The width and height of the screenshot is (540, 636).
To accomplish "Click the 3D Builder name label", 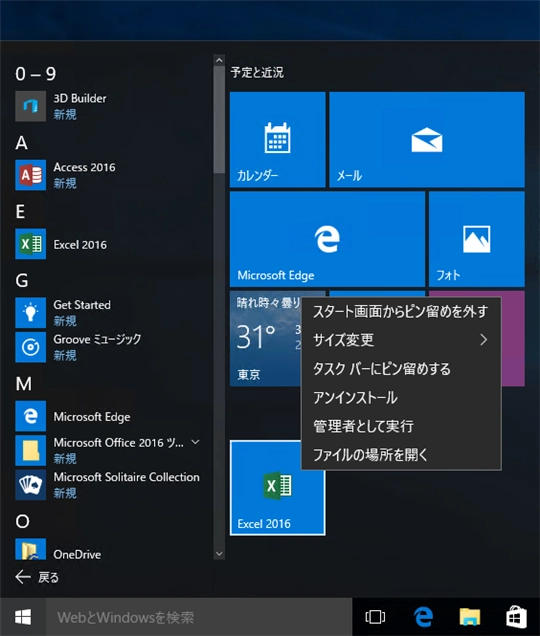I will [x=80, y=99].
